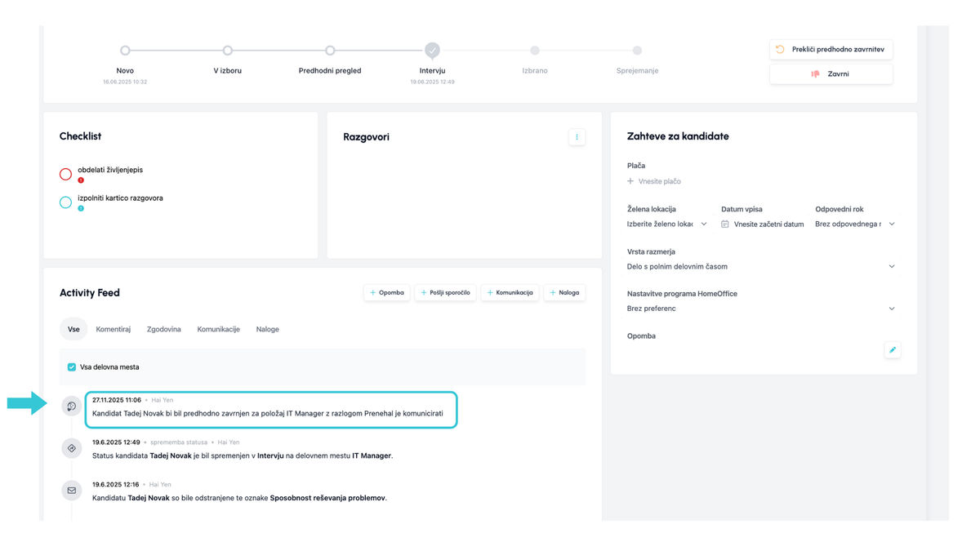Viewport: 980px width, 551px height.
Task: Toggle the Vsa delovna mesta checkbox
Action: pos(72,367)
